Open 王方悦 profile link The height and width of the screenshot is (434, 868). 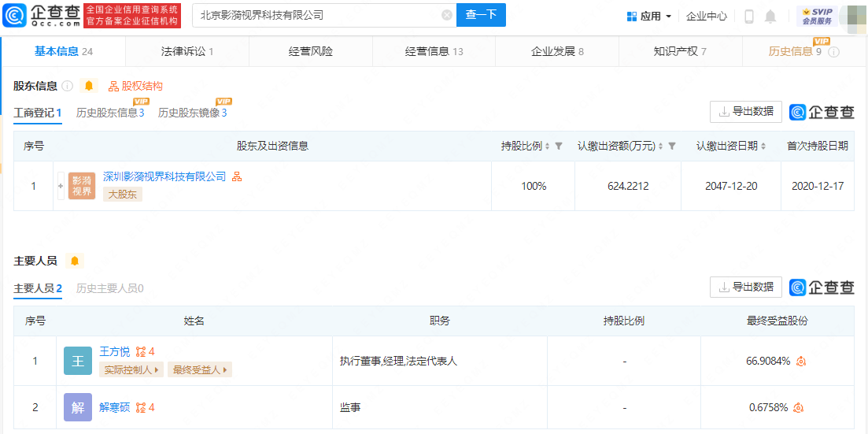115,351
